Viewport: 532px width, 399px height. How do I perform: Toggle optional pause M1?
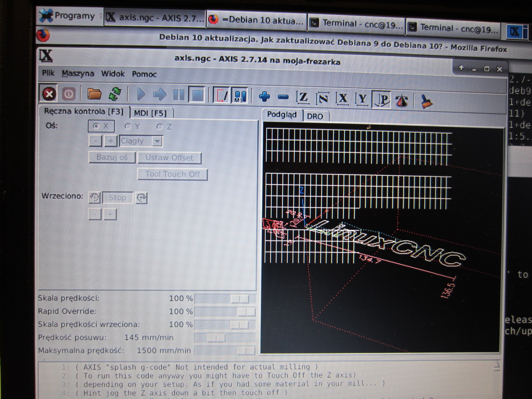point(240,96)
